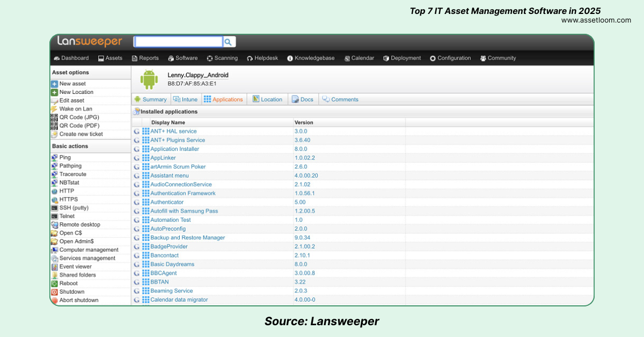Image resolution: width=644 pixels, height=337 pixels.
Task: Open the Scanning menu
Action: click(x=222, y=58)
